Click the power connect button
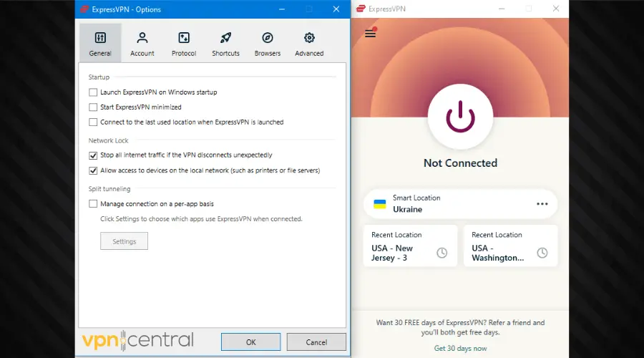 click(x=460, y=117)
